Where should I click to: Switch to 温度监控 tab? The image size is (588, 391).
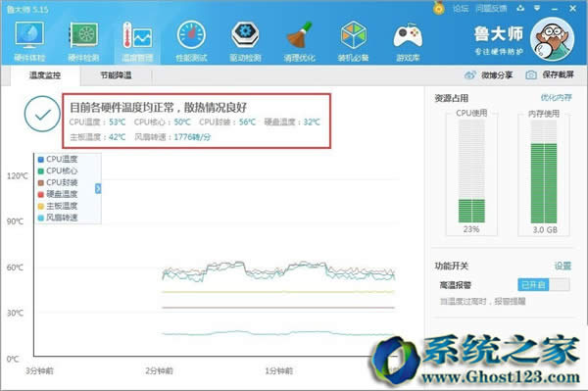click(45, 75)
